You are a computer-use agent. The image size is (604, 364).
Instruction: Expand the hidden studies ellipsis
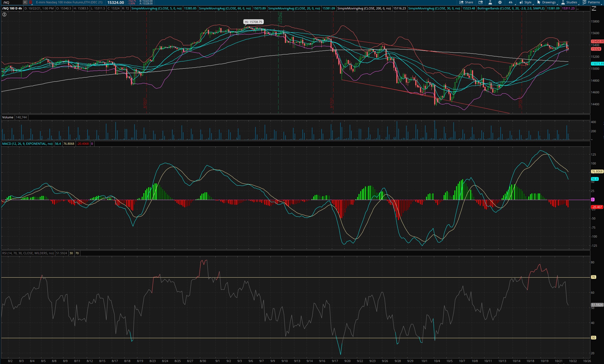click(x=578, y=8)
